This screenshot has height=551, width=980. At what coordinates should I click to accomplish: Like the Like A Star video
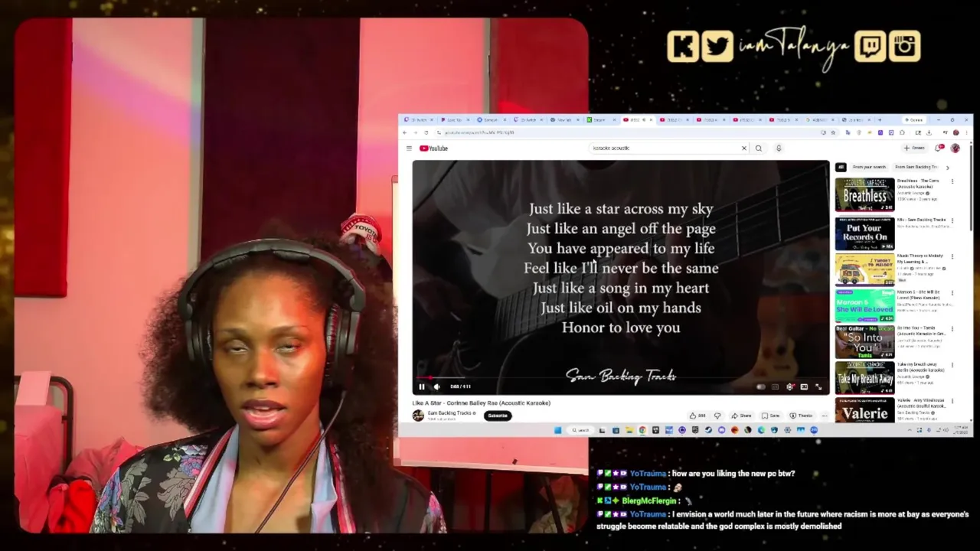[x=697, y=416]
